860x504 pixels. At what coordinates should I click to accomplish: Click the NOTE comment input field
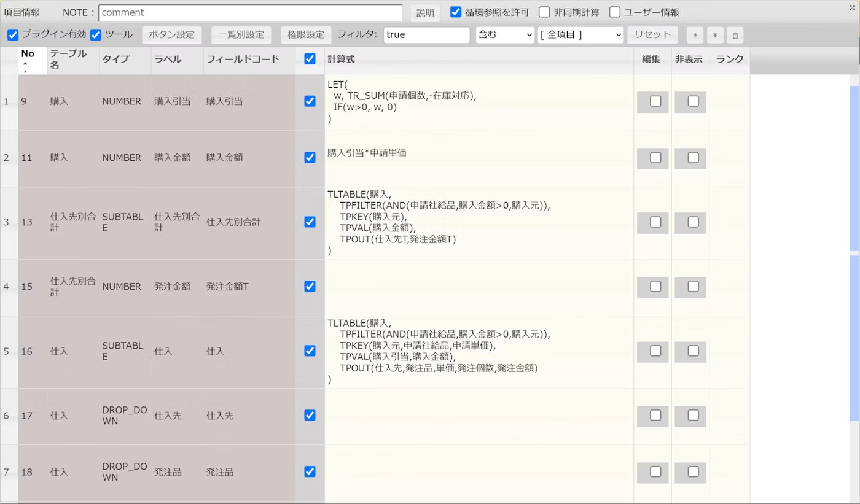[x=251, y=12]
